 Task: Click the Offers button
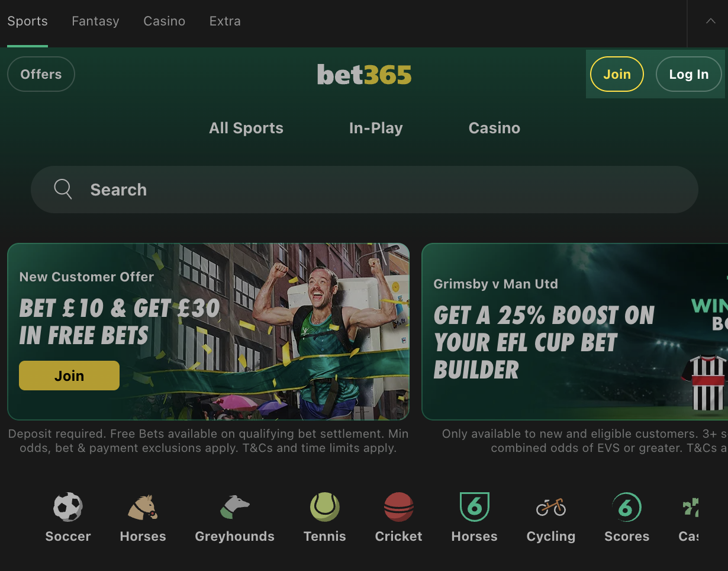(41, 74)
